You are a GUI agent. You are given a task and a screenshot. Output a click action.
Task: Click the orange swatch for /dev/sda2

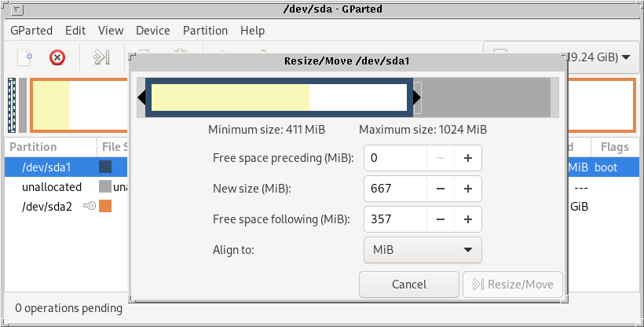pos(105,206)
